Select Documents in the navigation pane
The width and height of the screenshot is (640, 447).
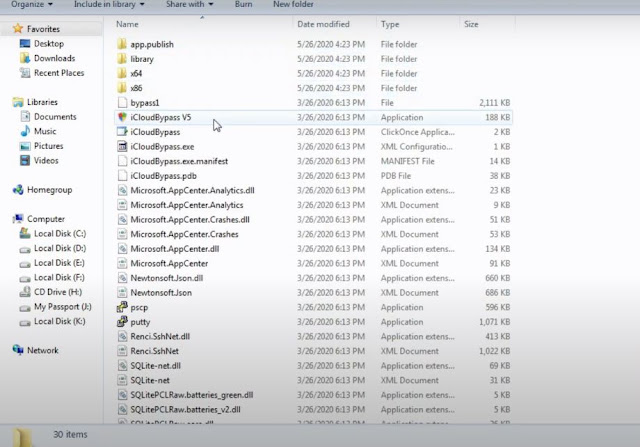coord(55,117)
